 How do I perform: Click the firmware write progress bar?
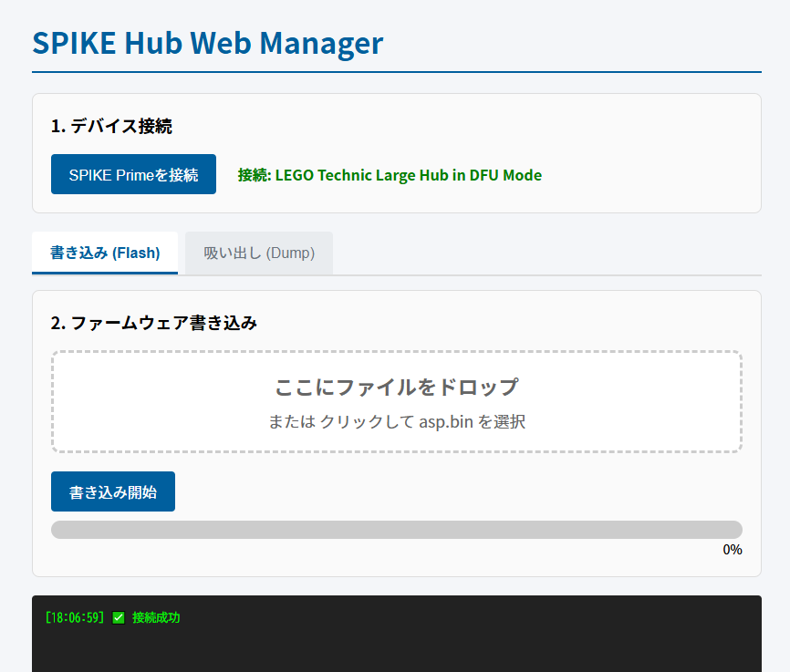pos(397,530)
